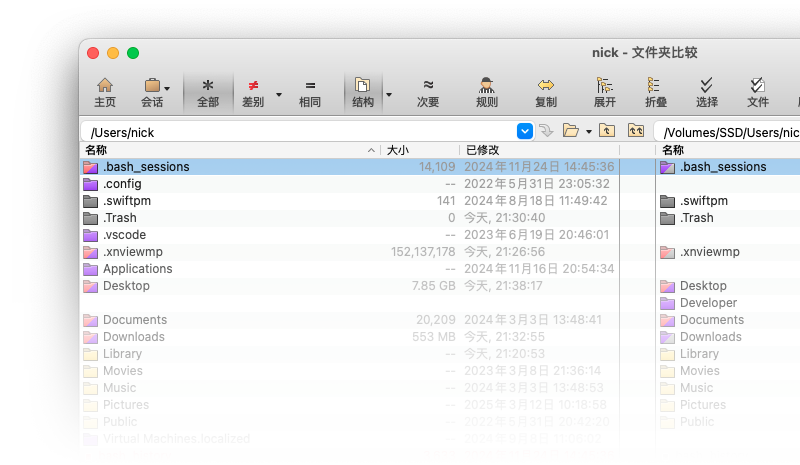Viewport: 800px width, 465px height.
Task: Click the 次要 (Minor) toolbar icon
Action: tap(428, 92)
